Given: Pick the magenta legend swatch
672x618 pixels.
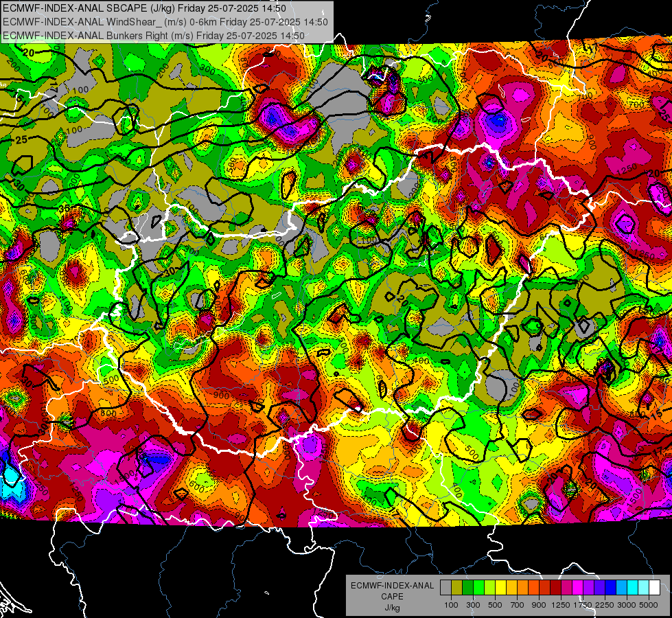Looking at the screenshot, I should [x=577, y=588].
